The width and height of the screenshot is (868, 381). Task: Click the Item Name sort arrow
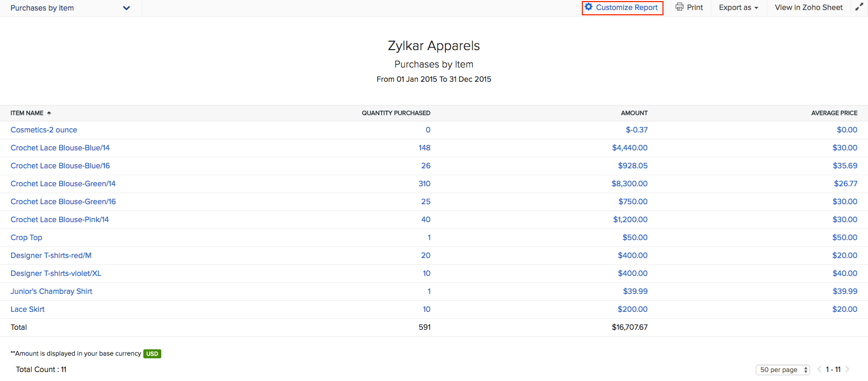click(49, 113)
